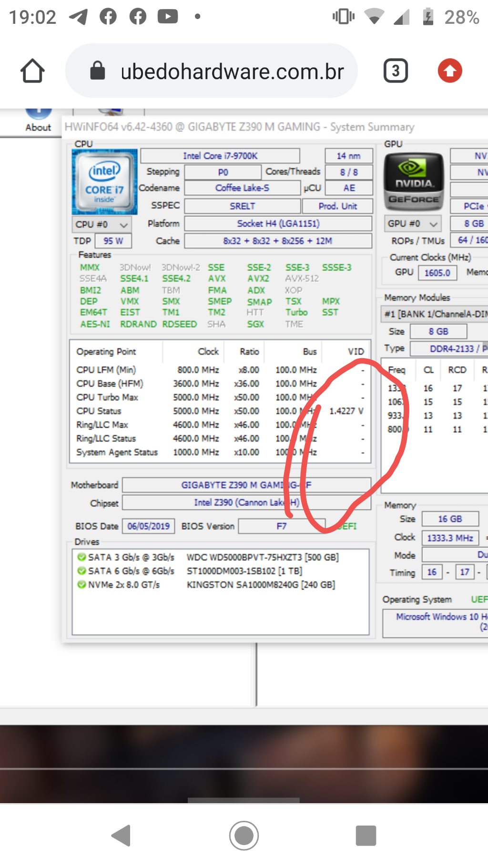Tap the Android recent apps square
This screenshot has width=488, height=868.
coord(366,835)
